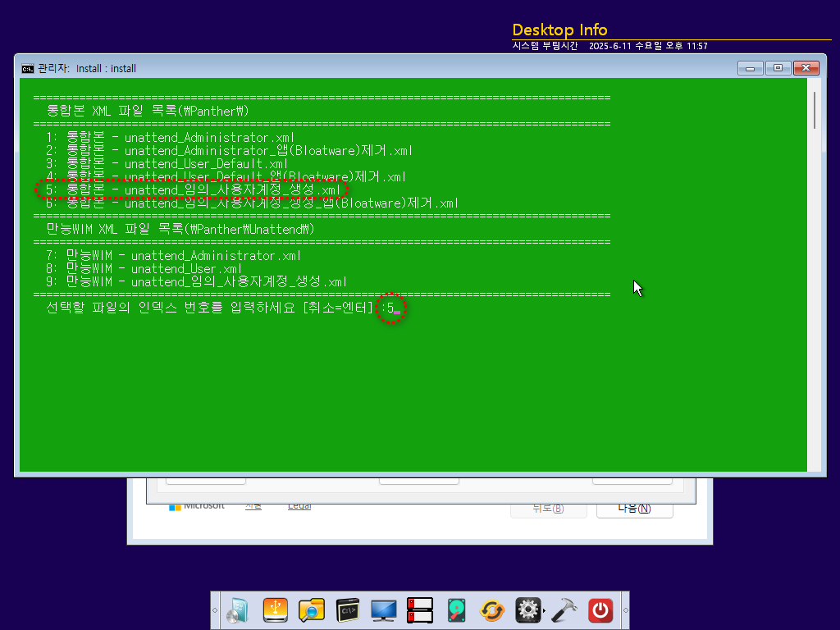This screenshot has width=840, height=630.
Task: Open the 지원 link in setup window
Action: [x=253, y=505]
